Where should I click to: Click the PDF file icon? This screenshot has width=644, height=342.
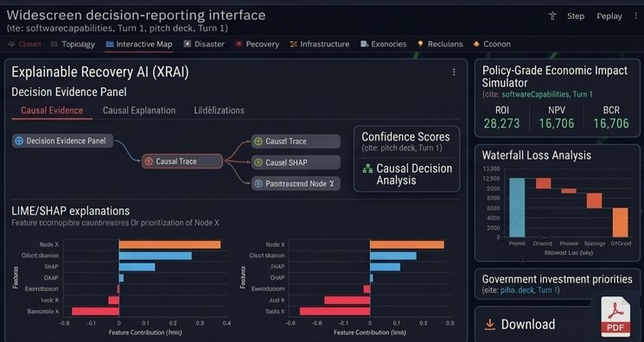tap(615, 317)
